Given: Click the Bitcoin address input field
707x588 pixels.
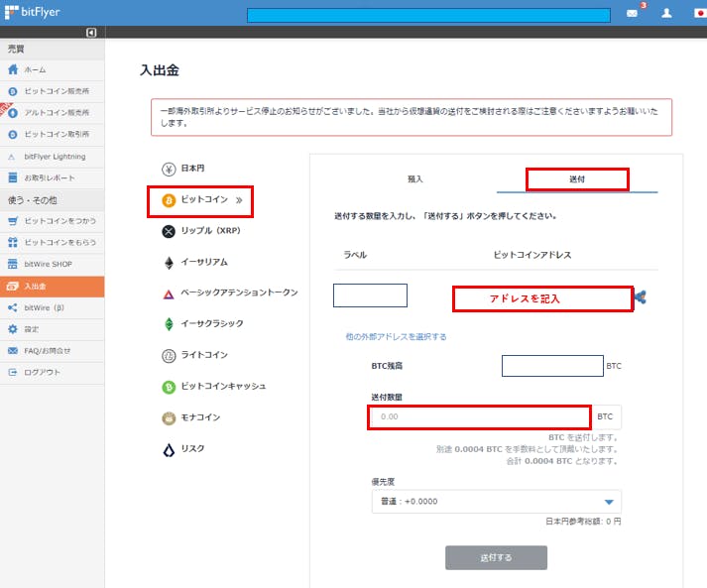Looking at the screenshot, I should [542, 298].
